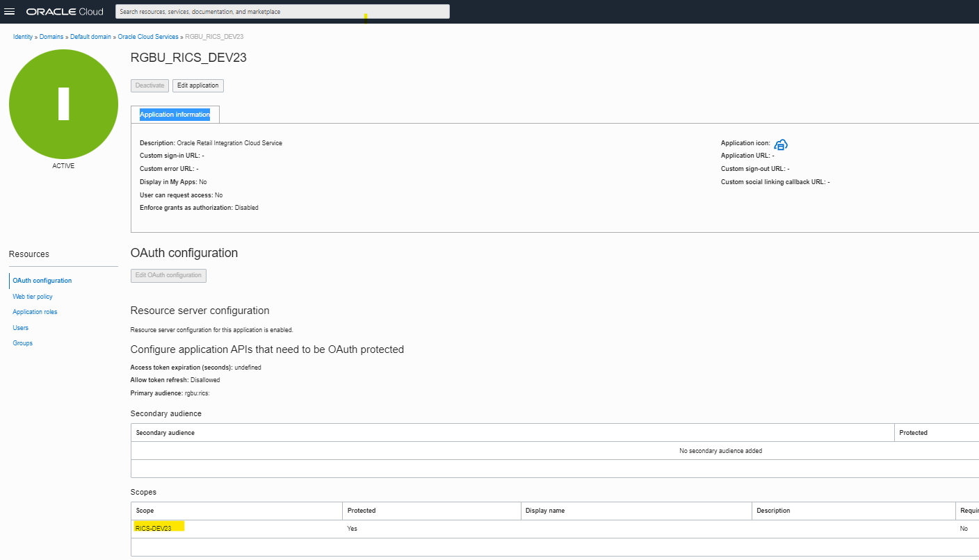This screenshot has height=560, width=979.
Task: Click the Oracle Cloud logo
Action: (x=64, y=11)
